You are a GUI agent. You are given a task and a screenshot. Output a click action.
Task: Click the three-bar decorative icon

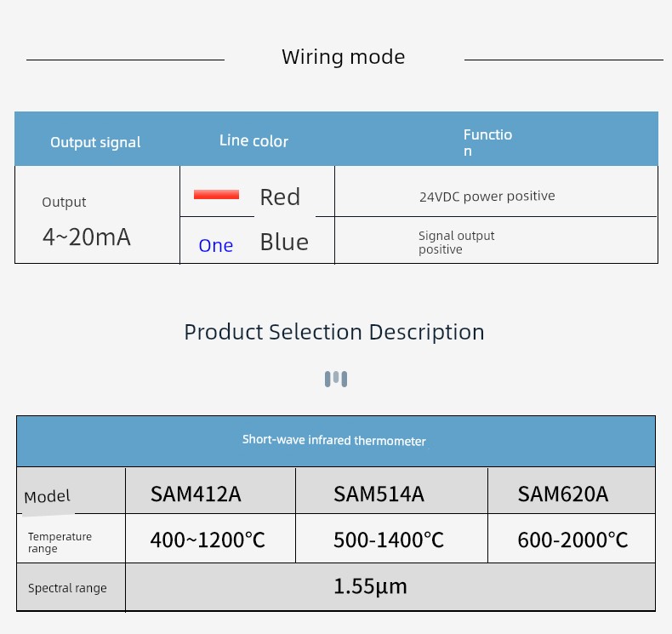click(x=336, y=379)
